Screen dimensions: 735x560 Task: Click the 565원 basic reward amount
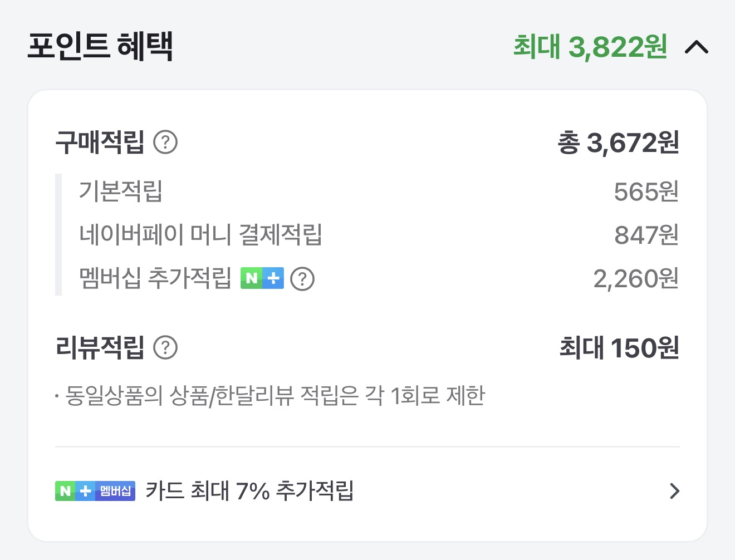646,192
